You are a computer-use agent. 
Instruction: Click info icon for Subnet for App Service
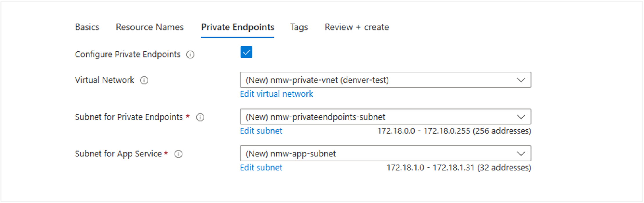click(x=178, y=154)
